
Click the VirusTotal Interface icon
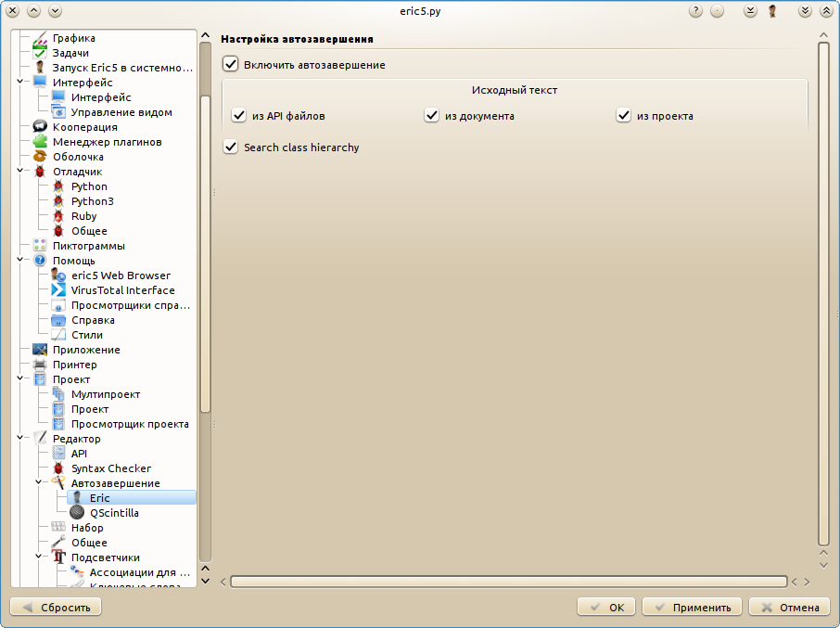coord(58,290)
